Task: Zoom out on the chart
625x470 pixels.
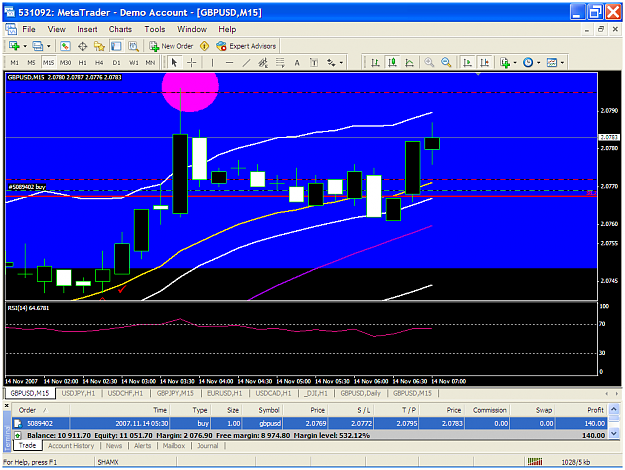Action: (446, 63)
